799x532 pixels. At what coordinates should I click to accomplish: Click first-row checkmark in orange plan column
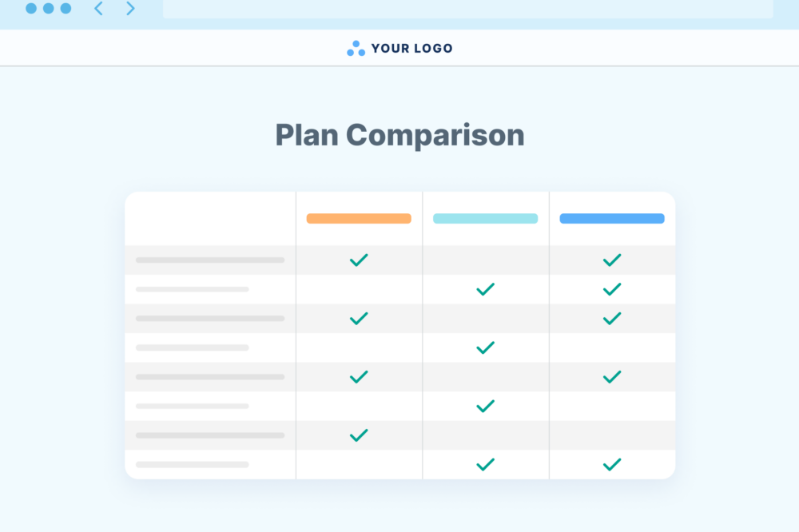359,260
